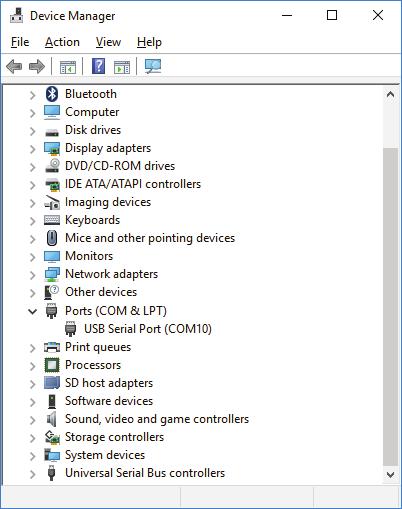Viewport: 402px width, 509px height.
Task: Click the USB Serial Port (COM10) icon
Action: click(70, 329)
